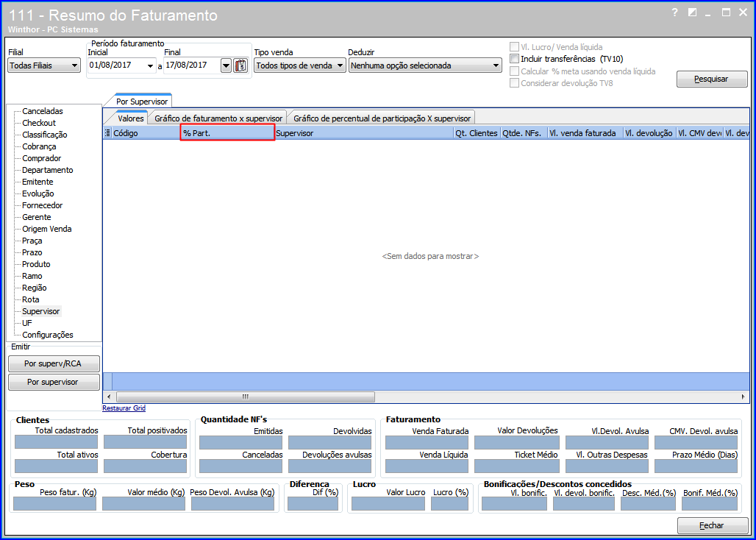Viewport: 756px width, 540px height.
Task: Click the Ticket Médio value field
Action: [x=517, y=466]
